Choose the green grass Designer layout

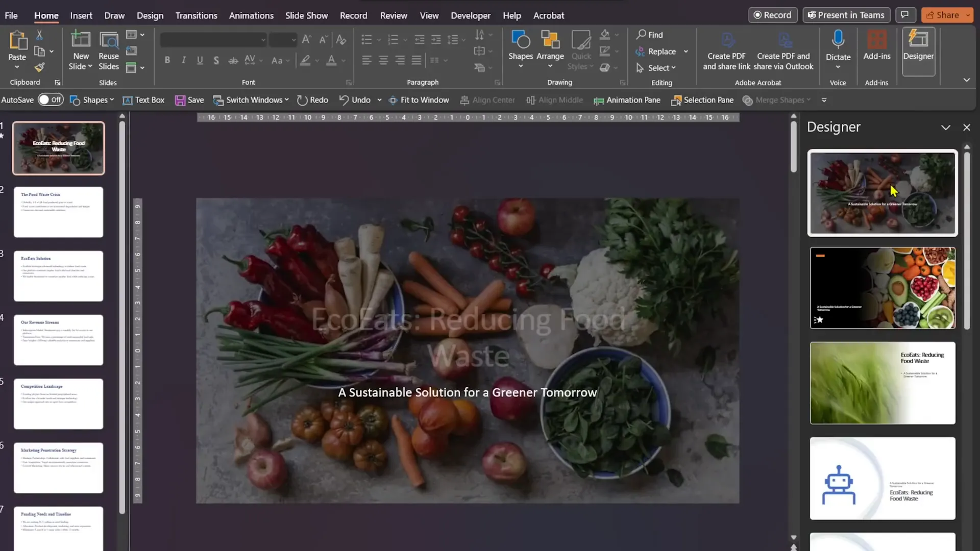(883, 383)
